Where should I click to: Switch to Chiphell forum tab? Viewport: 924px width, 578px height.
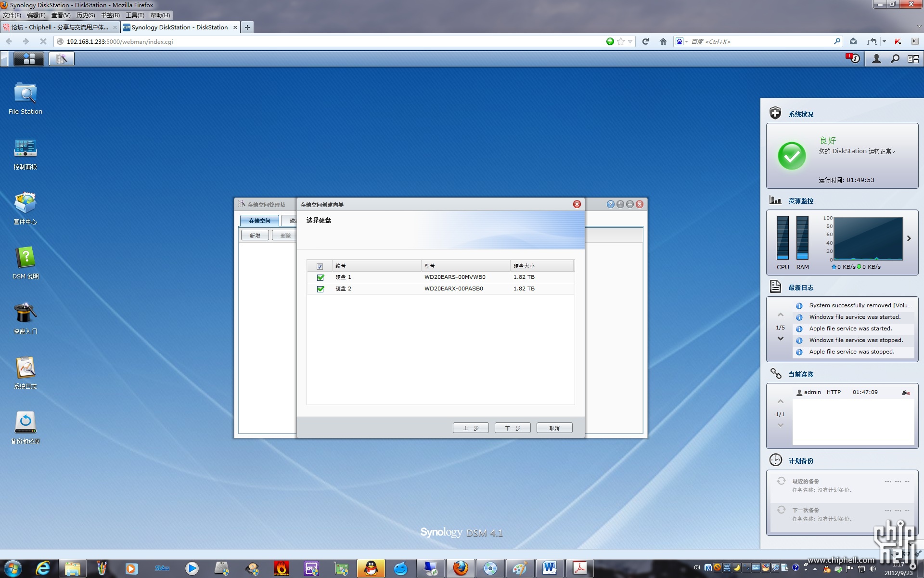click(60, 27)
